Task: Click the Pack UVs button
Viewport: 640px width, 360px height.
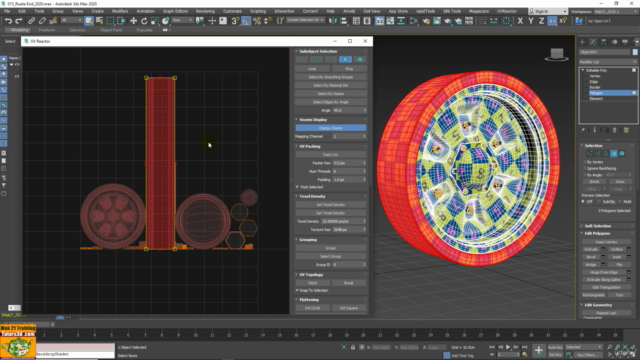Action: click(x=331, y=155)
